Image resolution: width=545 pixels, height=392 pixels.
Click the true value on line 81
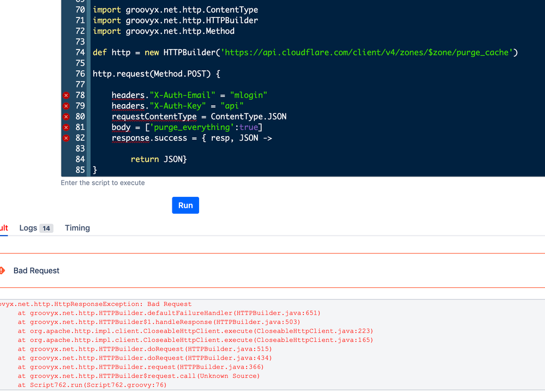[x=249, y=128]
